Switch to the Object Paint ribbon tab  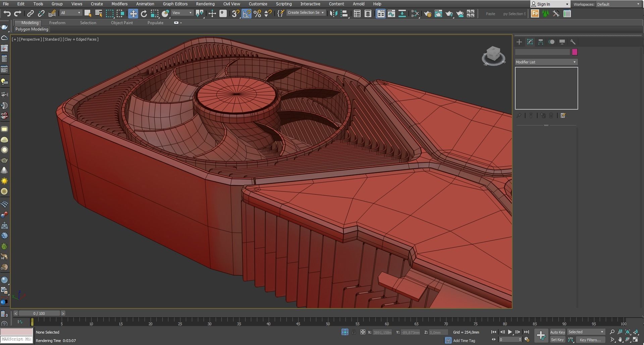(x=122, y=23)
